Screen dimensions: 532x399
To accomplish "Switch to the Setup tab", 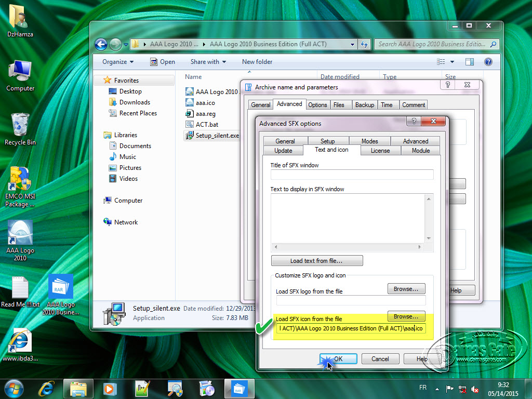I will click(x=327, y=141).
